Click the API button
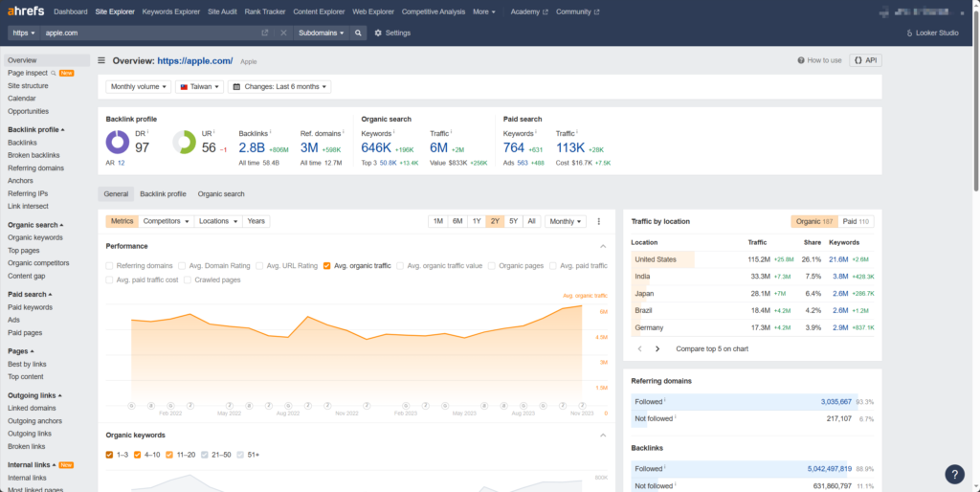The image size is (980, 492). click(x=865, y=60)
